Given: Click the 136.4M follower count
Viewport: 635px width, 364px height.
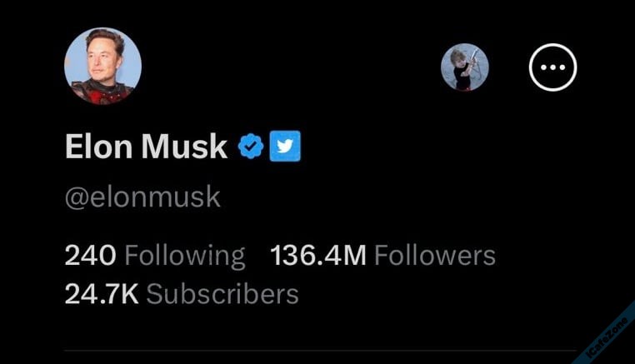Looking at the screenshot, I should point(318,255).
